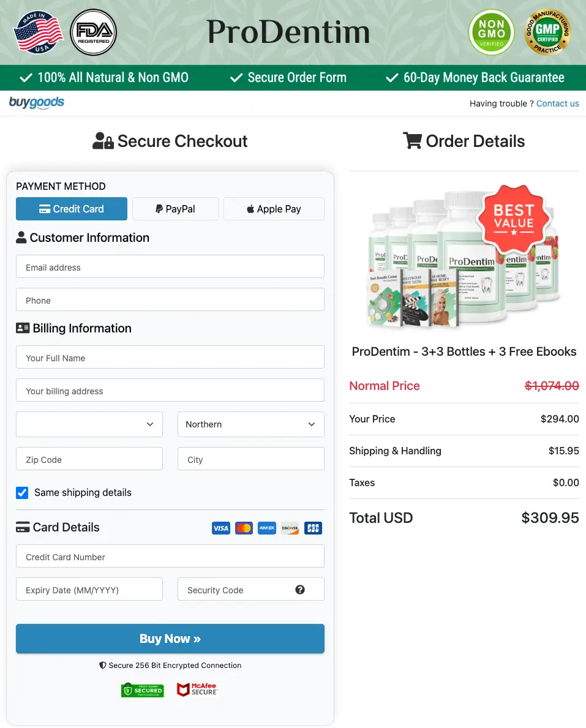Click the green Trust Guard Secured badge
586x728 pixels.
pos(143,690)
